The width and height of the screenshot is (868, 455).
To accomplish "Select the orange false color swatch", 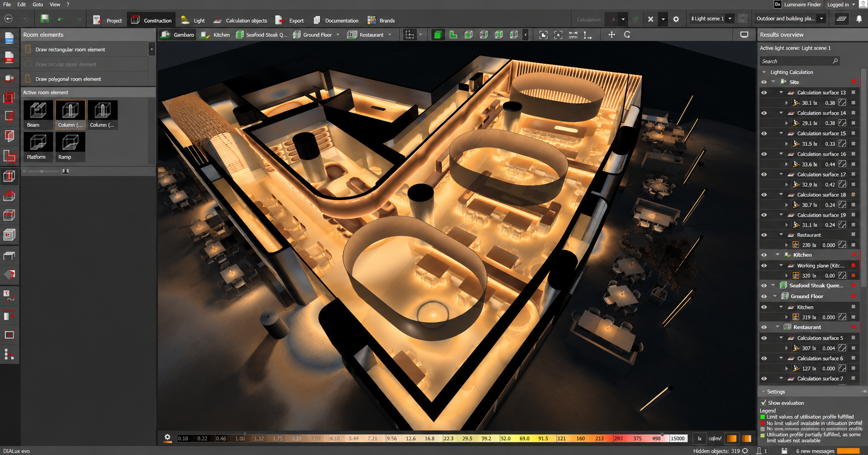I will [x=732, y=438].
